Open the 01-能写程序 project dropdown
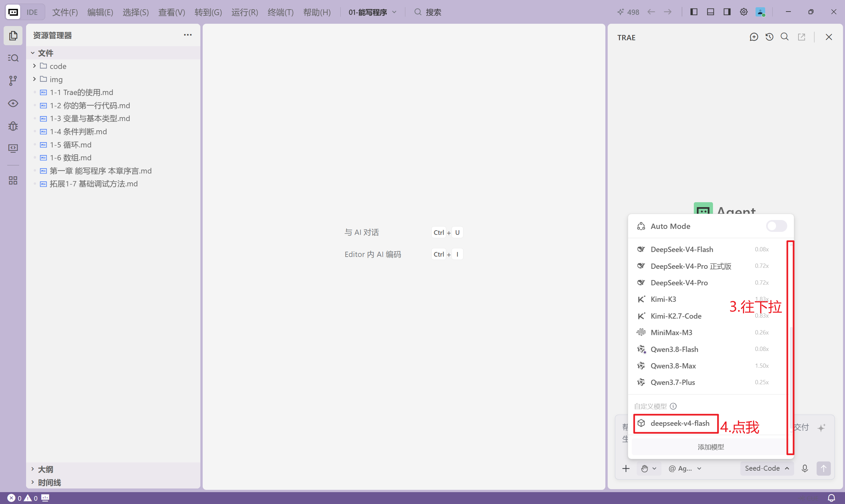This screenshot has width=845, height=504. point(372,12)
